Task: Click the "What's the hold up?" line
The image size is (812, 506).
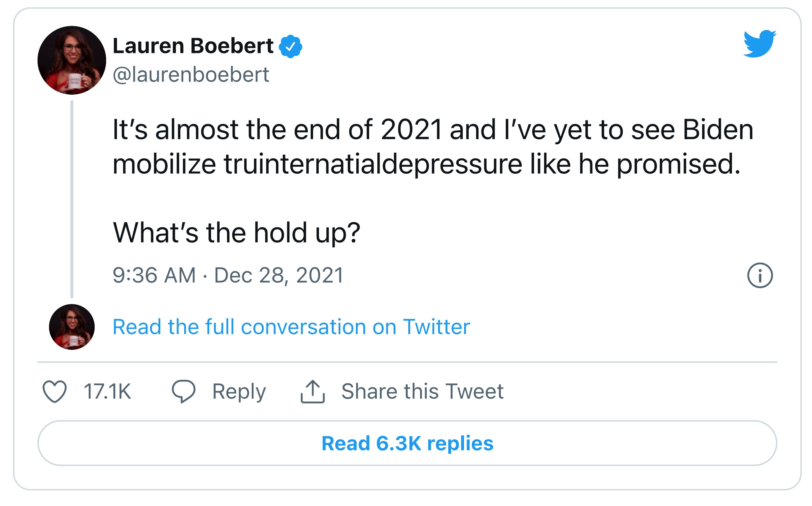Action: [236, 232]
